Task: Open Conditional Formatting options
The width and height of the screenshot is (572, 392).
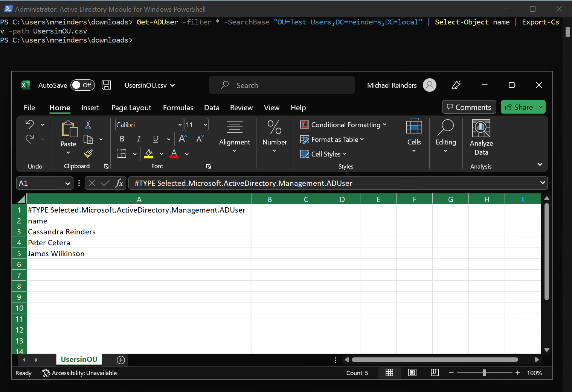Action: [x=343, y=125]
